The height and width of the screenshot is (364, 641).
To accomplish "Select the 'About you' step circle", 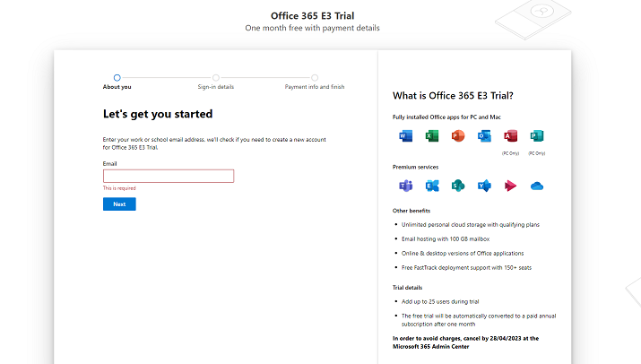I will click(117, 78).
